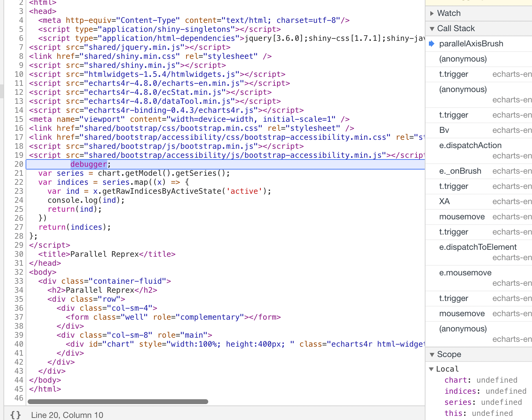Select the e.dispatchAction stack frame
Viewport: 532px width, 420px height.
[x=470, y=145]
